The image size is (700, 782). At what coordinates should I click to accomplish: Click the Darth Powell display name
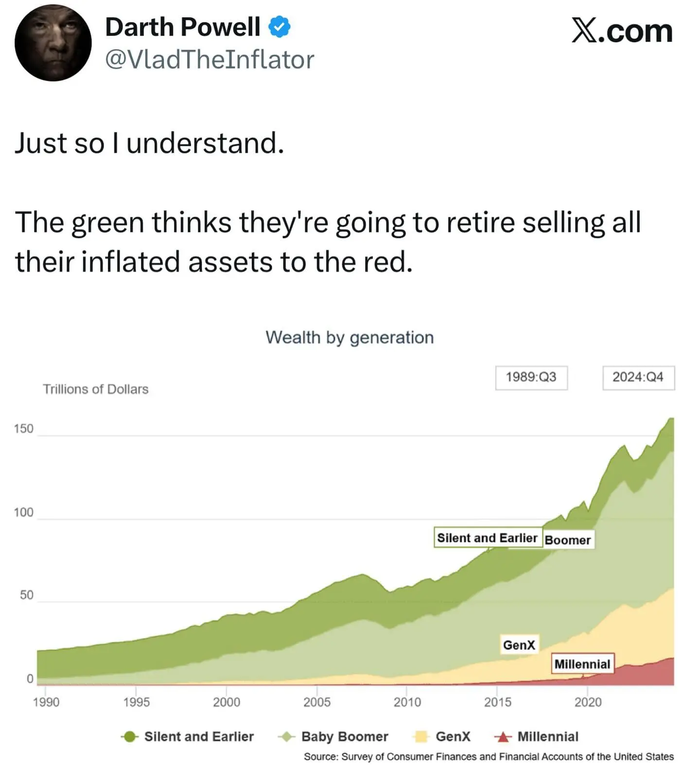pos(183,27)
